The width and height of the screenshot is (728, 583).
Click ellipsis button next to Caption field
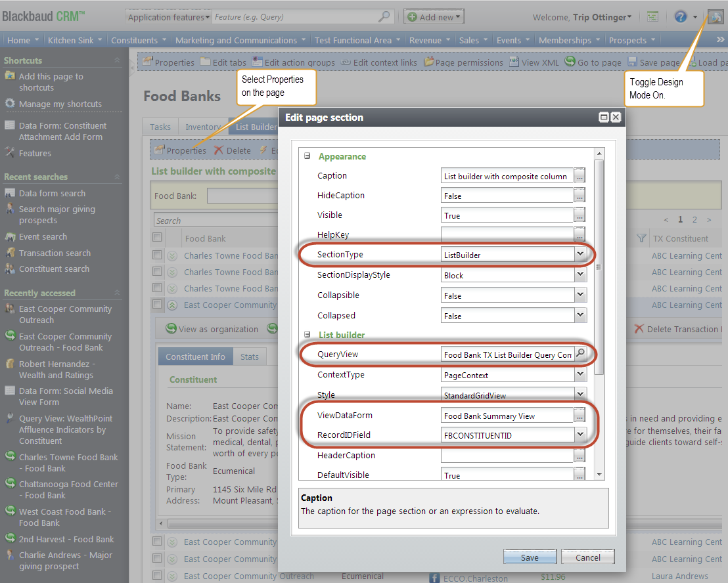(x=580, y=176)
